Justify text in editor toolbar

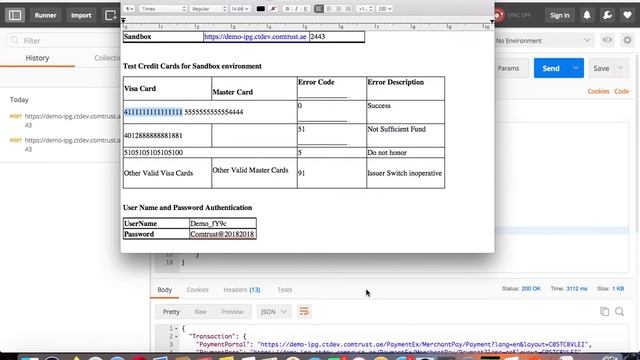[x=348, y=9]
